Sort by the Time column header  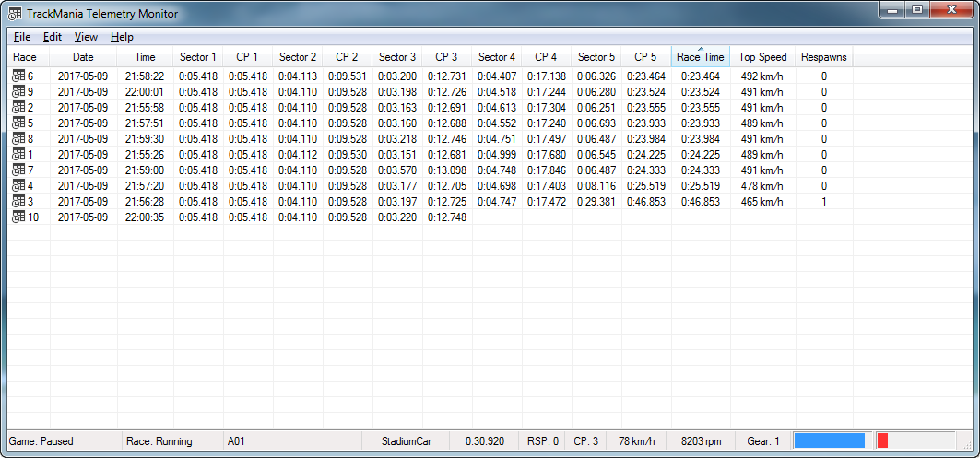(145, 57)
